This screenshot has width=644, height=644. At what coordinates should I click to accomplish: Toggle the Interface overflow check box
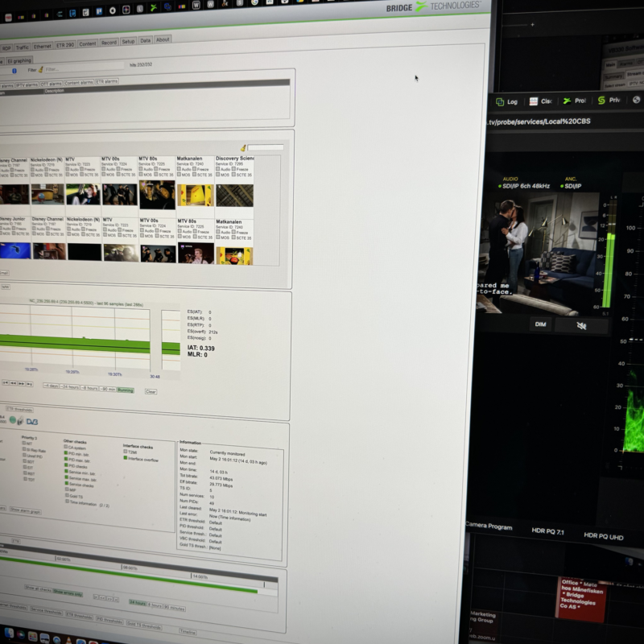tap(126, 458)
